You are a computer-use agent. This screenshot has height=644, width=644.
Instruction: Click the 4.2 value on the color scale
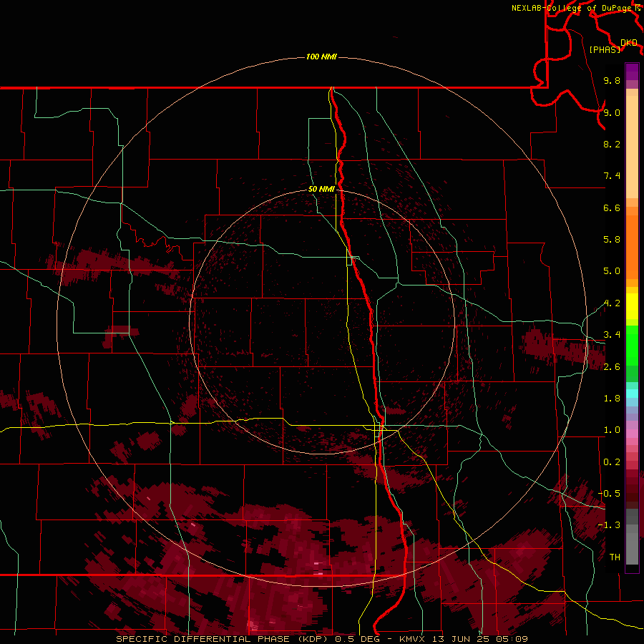tap(612, 303)
